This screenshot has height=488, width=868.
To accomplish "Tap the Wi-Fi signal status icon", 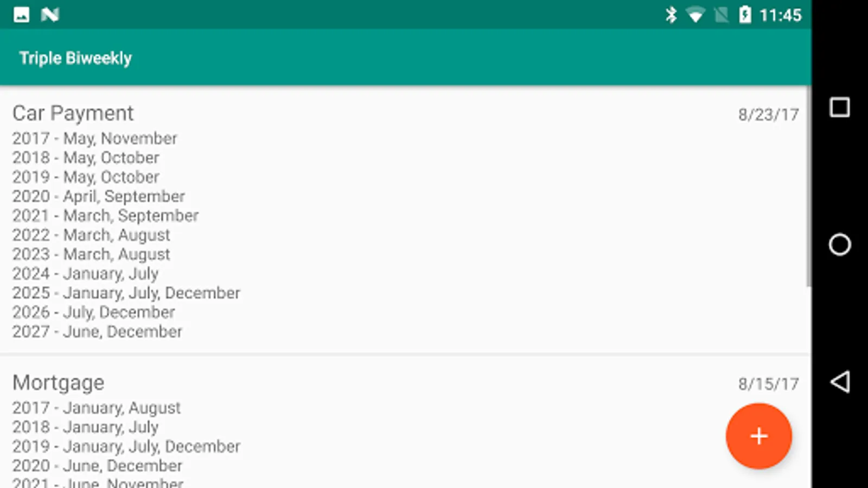I will [x=695, y=15].
